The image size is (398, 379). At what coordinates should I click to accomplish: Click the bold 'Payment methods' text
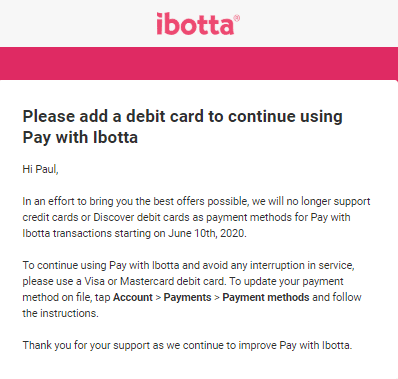click(x=266, y=297)
